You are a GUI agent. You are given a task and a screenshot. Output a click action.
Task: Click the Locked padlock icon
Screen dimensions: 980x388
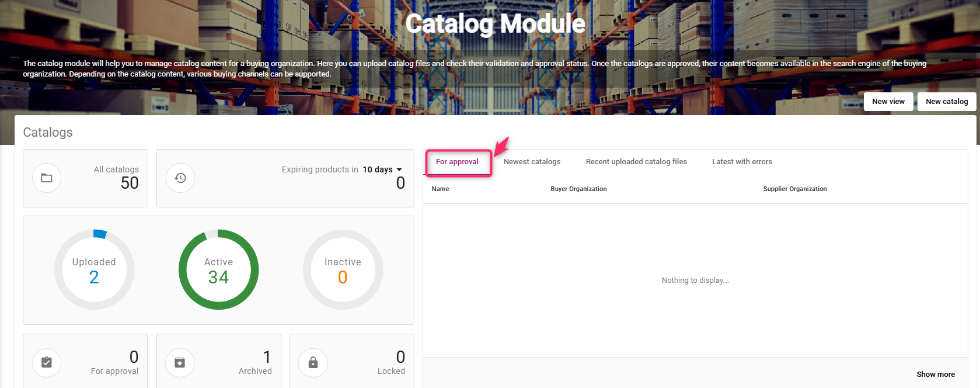(x=313, y=363)
